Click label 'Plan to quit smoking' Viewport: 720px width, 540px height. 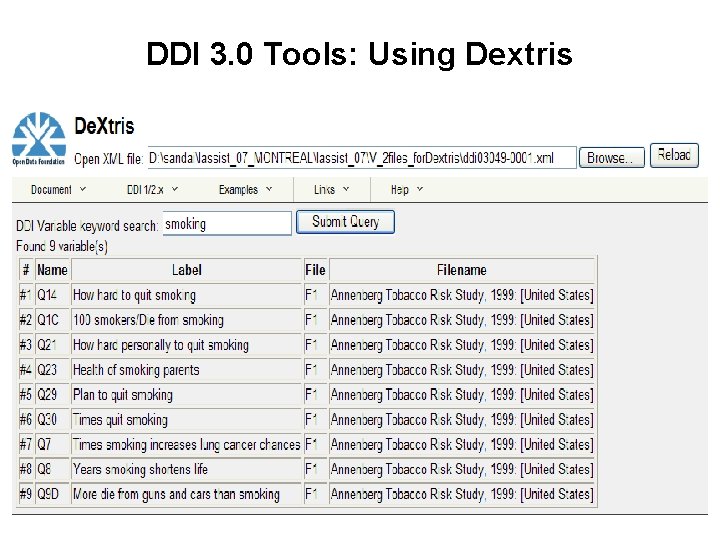click(123, 395)
